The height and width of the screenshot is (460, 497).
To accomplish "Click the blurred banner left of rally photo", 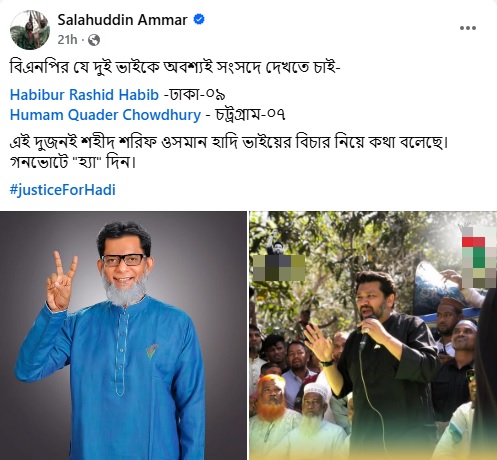I will click(x=279, y=268).
